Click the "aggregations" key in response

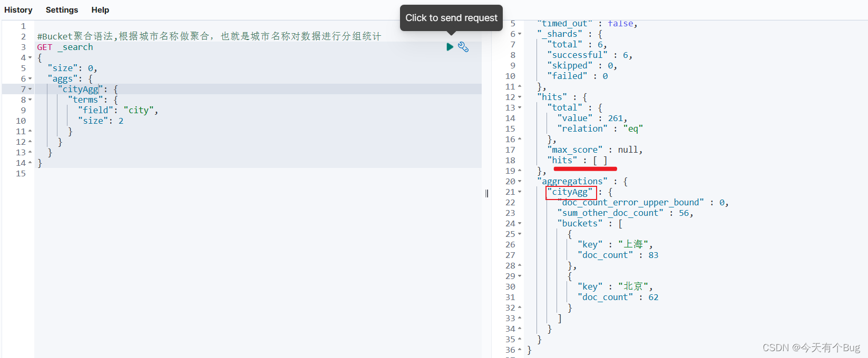click(572, 181)
